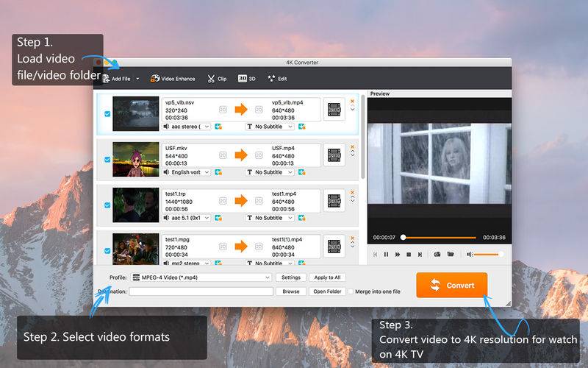The image size is (588, 368).
Task: Open audio track dropdown for test1.trp
Action: pos(187,218)
